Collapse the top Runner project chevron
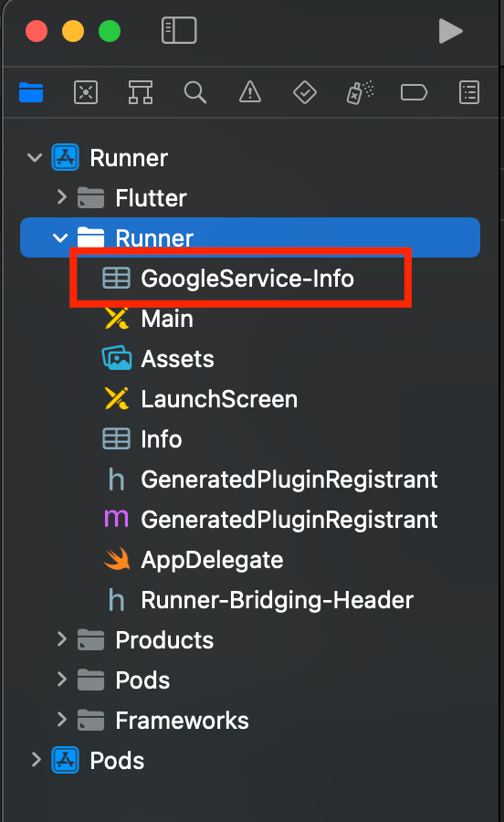504x822 pixels. (35, 157)
